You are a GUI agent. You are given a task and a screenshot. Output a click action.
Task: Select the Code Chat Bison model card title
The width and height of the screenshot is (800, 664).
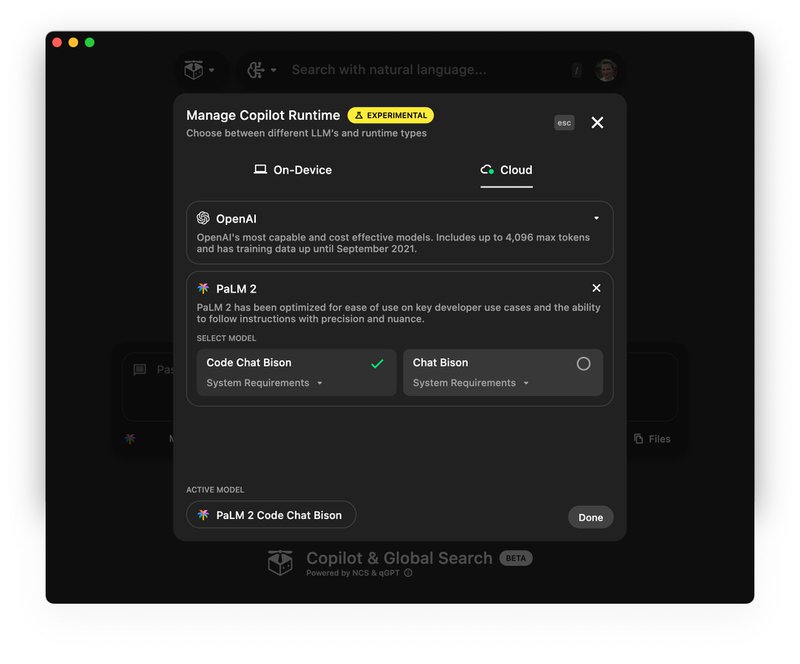(249, 362)
